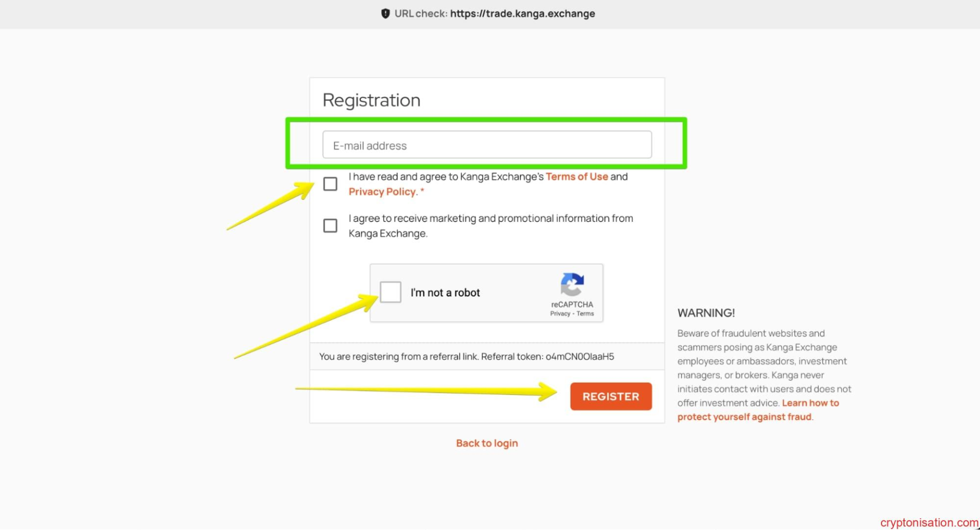Click the shield icon beside URL check
Image resolution: width=980 pixels, height=530 pixels.
click(x=385, y=14)
